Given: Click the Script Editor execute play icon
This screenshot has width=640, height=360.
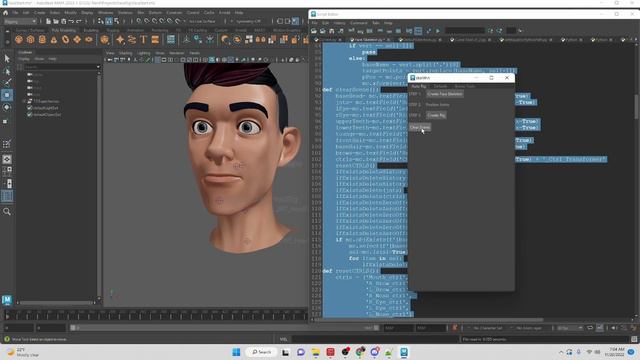Looking at the screenshot, I should [438, 31].
